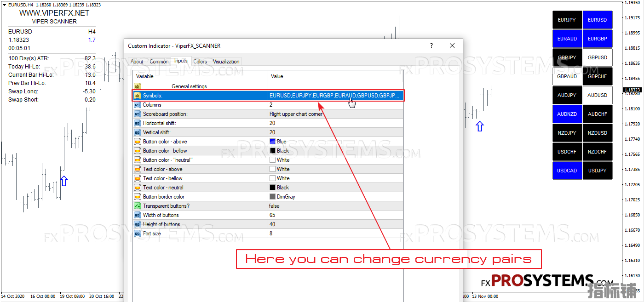Click the black swatch for text color neutral
This screenshot has height=302, width=644.
coord(272,188)
